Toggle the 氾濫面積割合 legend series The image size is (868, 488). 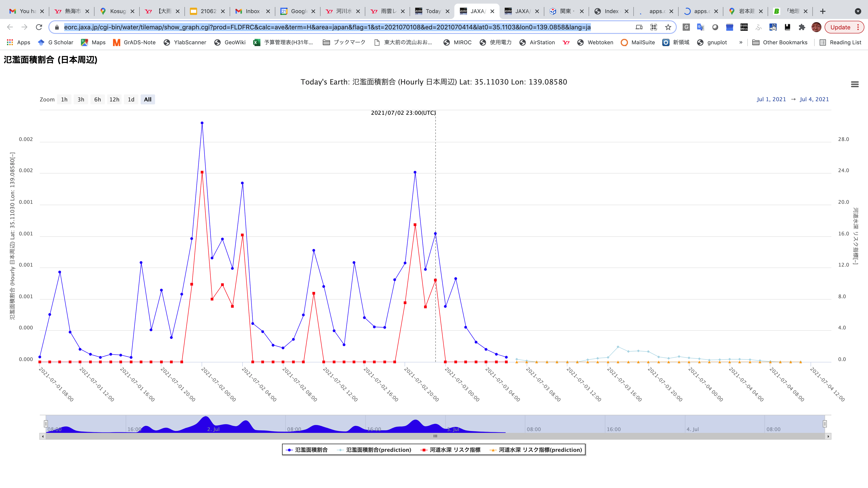coord(307,450)
